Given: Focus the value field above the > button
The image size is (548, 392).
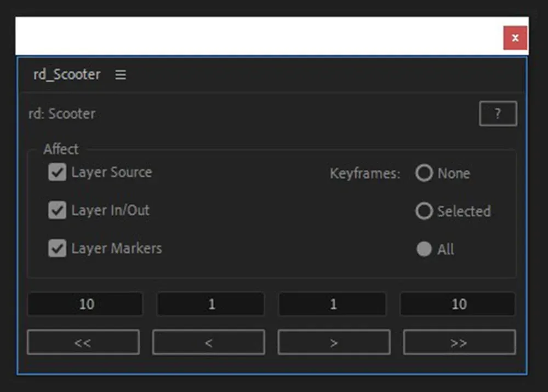Looking at the screenshot, I should point(333,304).
